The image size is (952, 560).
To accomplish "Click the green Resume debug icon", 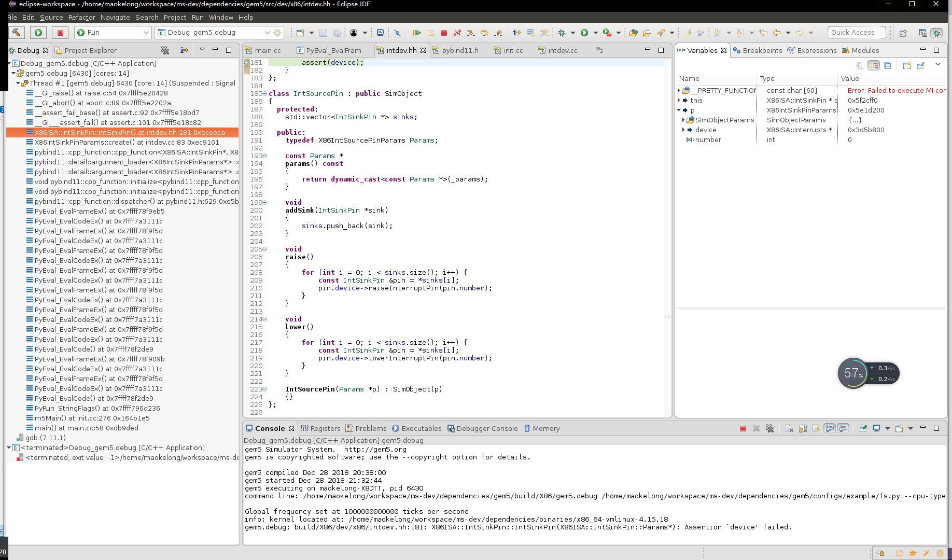I will pos(416,33).
